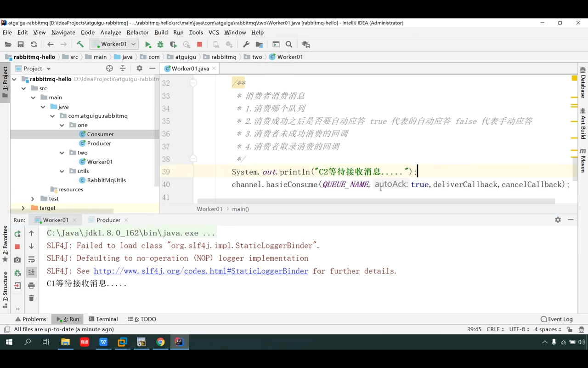588x368 pixels.
Task: Collapse the 'one' package node
Action: pos(62,125)
